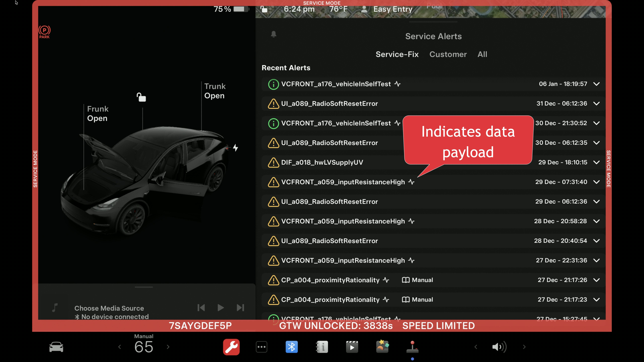Toggle Easy Entry in the status bar
Screen dimensions: 644x362
(x=392, y=9)
